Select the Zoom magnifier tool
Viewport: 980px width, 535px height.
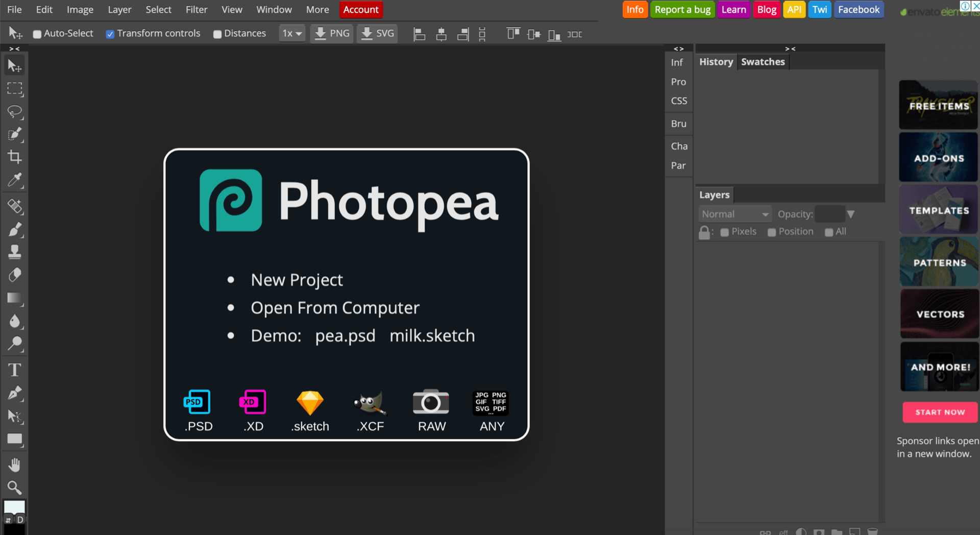click(15, 488)
